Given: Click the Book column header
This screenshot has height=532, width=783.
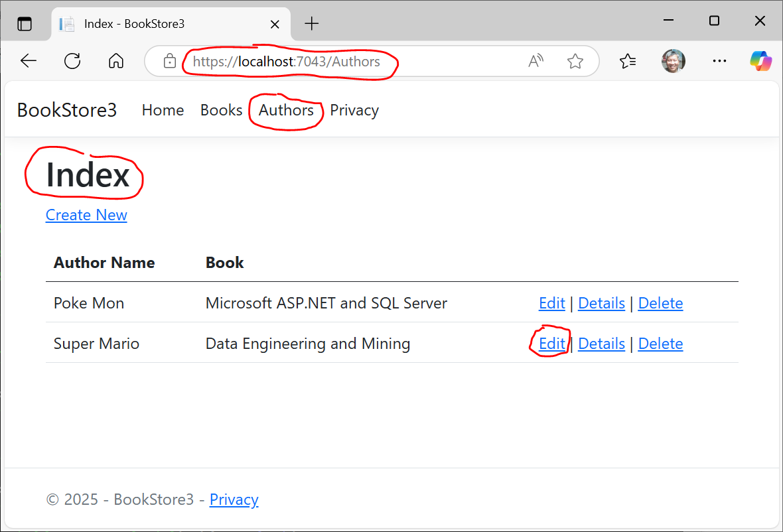Looking at the screenshot, I should pos(225,263).
